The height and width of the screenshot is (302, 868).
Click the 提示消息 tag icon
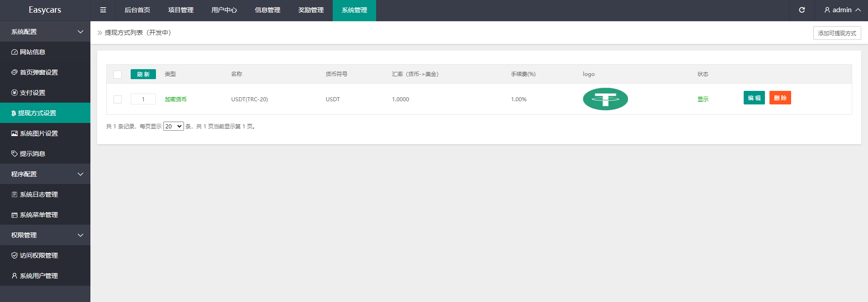tap(14, 154)
